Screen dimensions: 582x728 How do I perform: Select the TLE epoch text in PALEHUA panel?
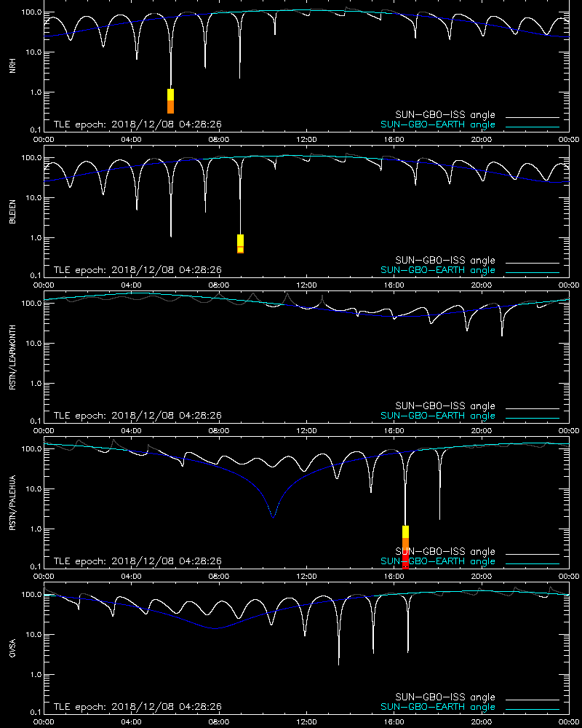137,561
